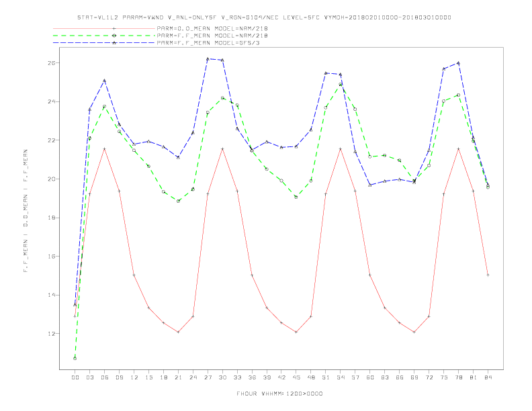Click the x-axis tick label 00
Viewport: 532px width, 411px height.
coord(75,377)
